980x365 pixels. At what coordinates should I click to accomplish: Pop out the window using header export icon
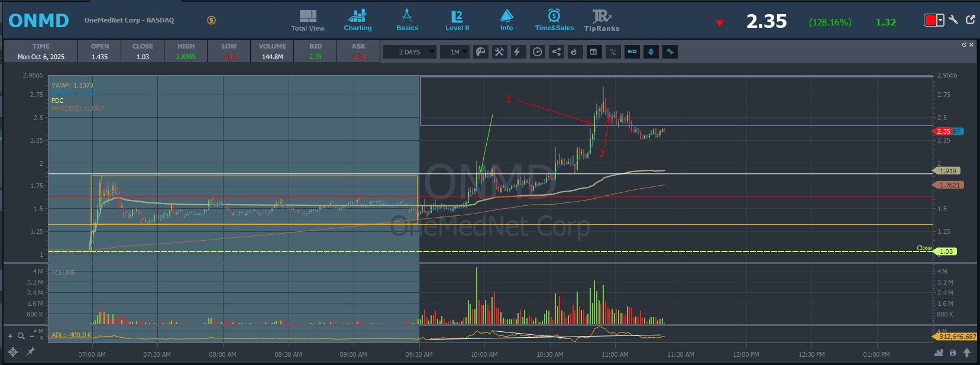[x=971, y=20]
